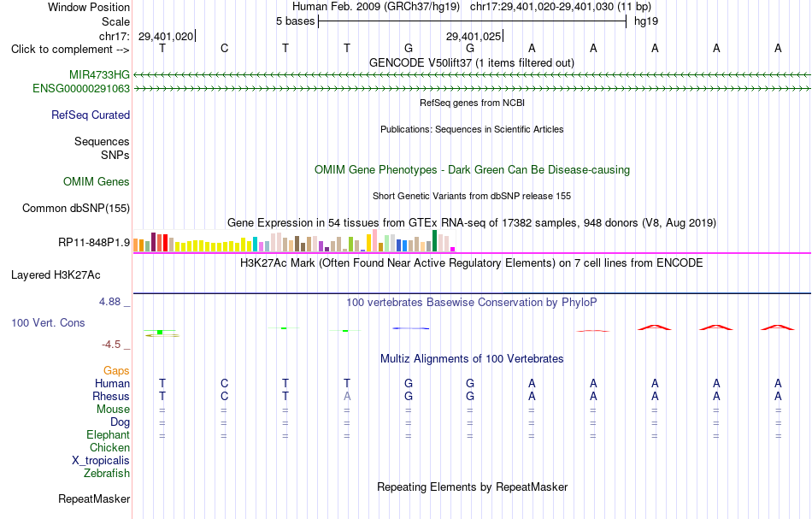The height and width of the screenshot is (519, 812).
Task: Click the blue PhyloP conservation mark
Action: pyautogui.click(x=410, y=327)
